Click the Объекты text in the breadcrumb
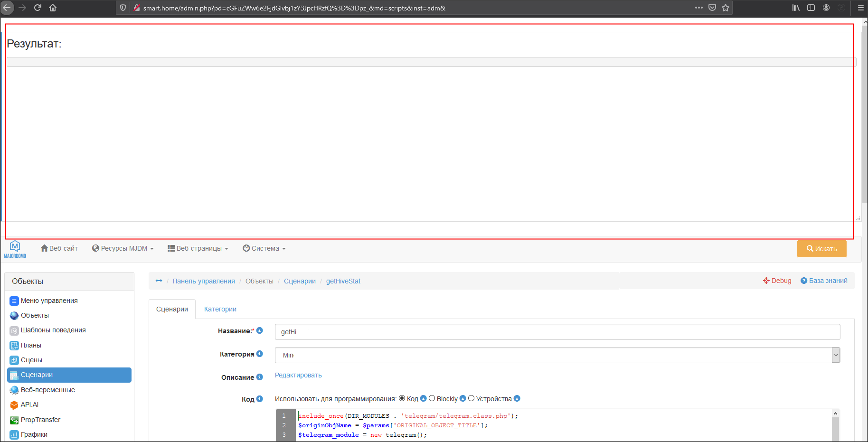 tap(259, 281)
